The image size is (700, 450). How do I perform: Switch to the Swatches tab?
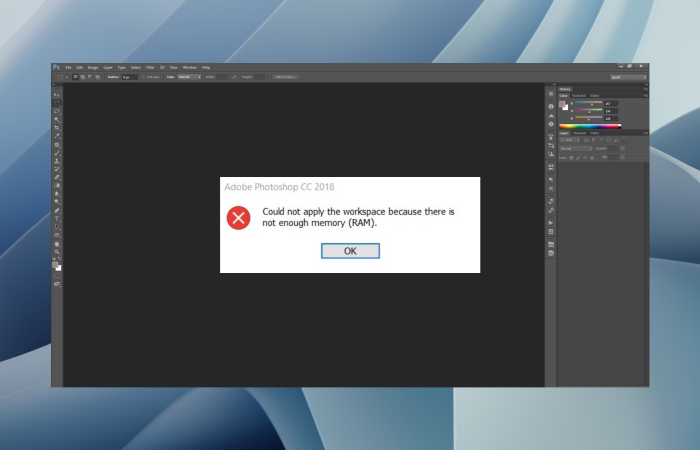click(579, 96)
